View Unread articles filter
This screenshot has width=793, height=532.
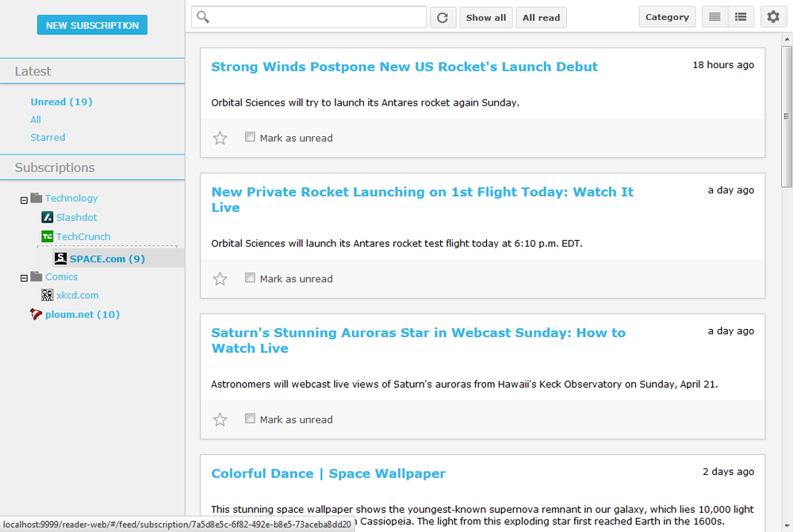point(61,101)
